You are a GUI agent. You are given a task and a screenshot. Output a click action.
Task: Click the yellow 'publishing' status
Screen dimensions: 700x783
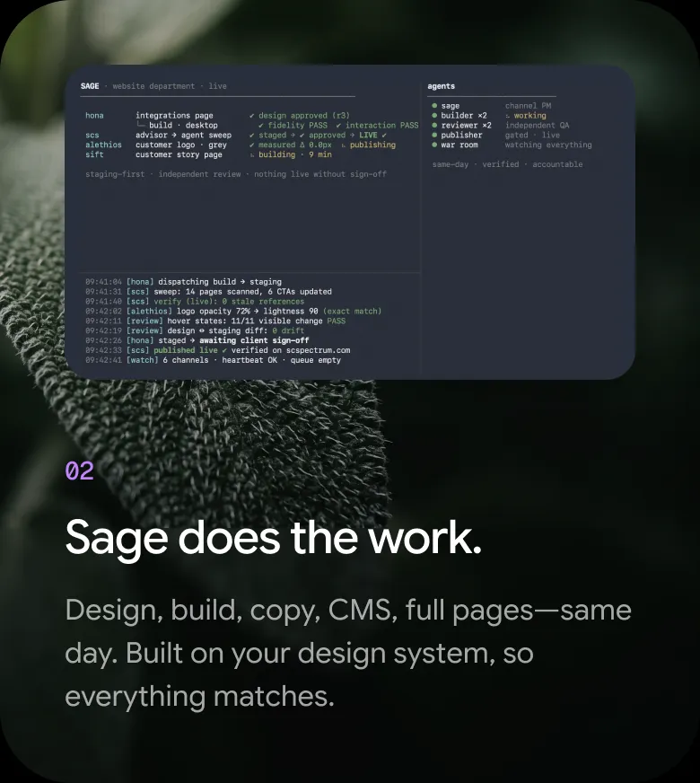(372, 145)
